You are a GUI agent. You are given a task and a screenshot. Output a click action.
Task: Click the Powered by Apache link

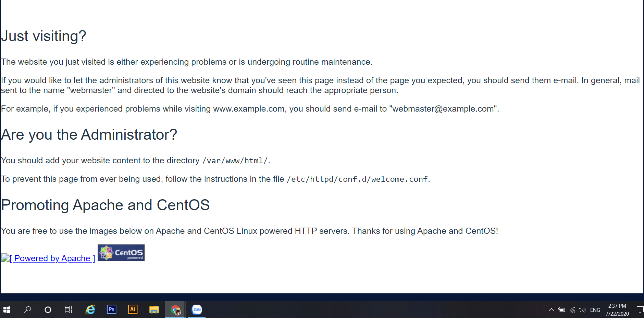point(52,258)
